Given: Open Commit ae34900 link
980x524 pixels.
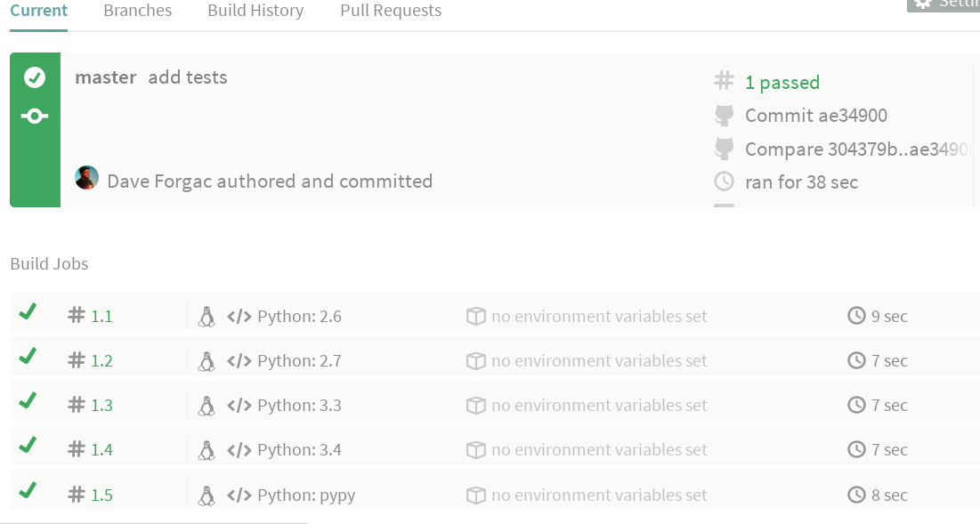Looking at the screenshot, I should [815, 116].
